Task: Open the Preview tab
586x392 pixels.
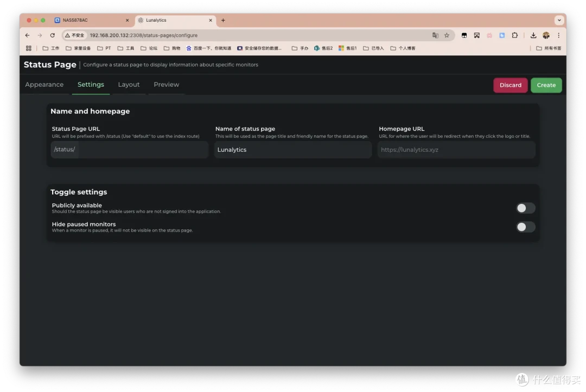Action: (167, 85)
